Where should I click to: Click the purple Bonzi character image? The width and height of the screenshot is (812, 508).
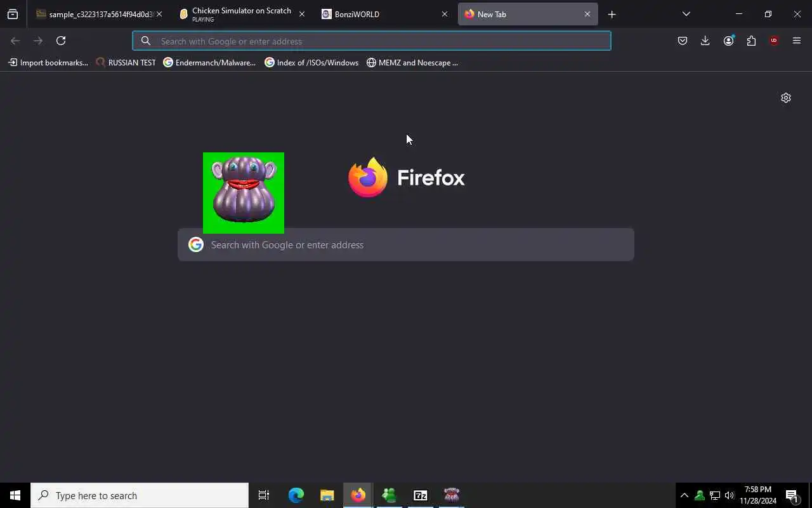point(244,193)
